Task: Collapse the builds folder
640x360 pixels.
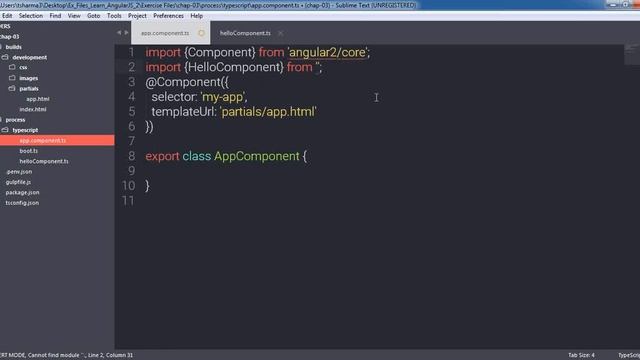Action: (13, 47)
